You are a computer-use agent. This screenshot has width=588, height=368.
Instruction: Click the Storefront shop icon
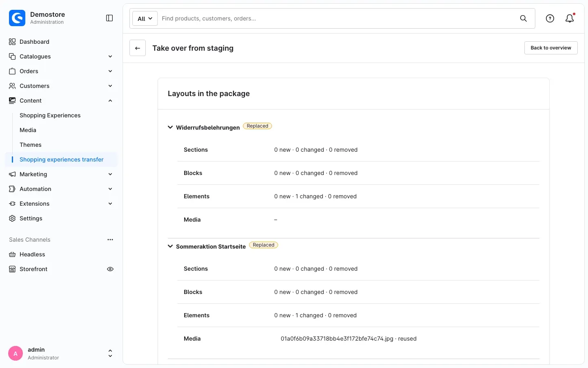click(x=12, y=269)
